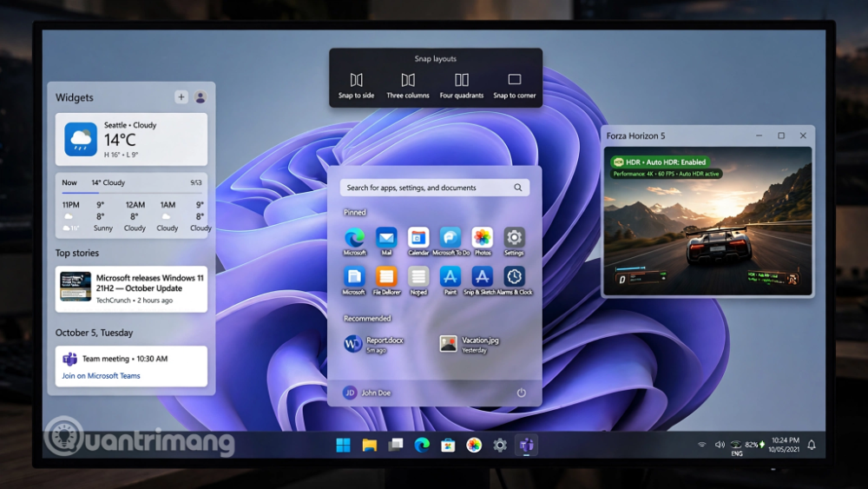Choose the Three columns snap layout

pyautogui.click(x=408, y=86)
